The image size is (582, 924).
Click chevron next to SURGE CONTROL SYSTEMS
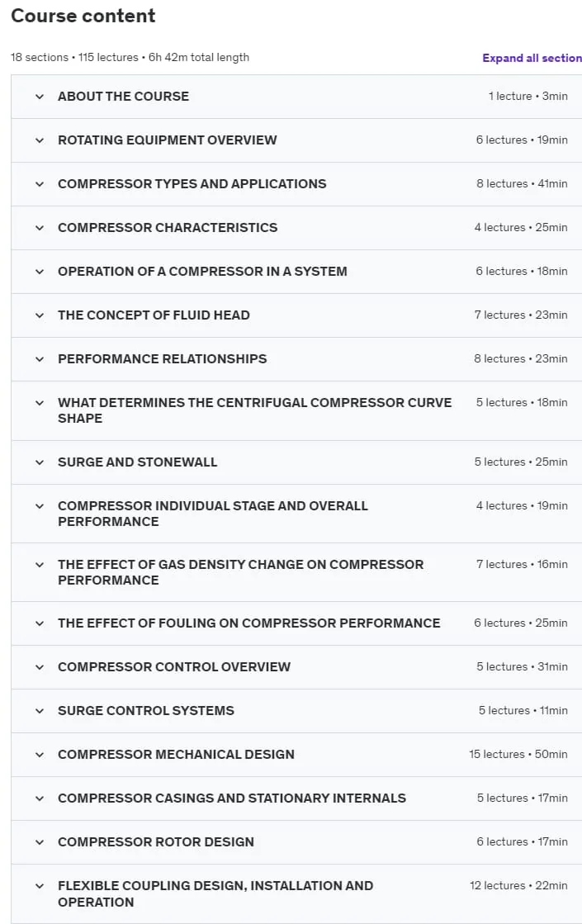pyautogui.click(x=40, y=711)
